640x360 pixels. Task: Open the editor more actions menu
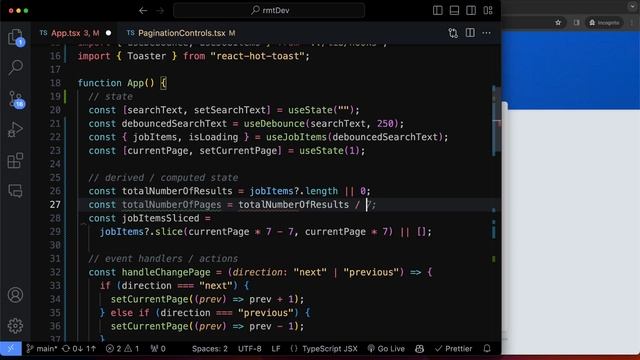[x=487, y=33]
